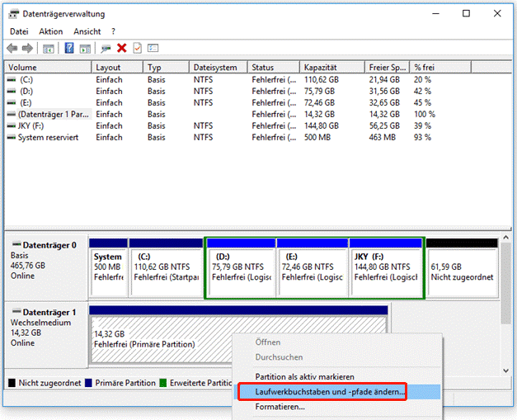Click the 100 % free cell

click(x=425, y=114)
